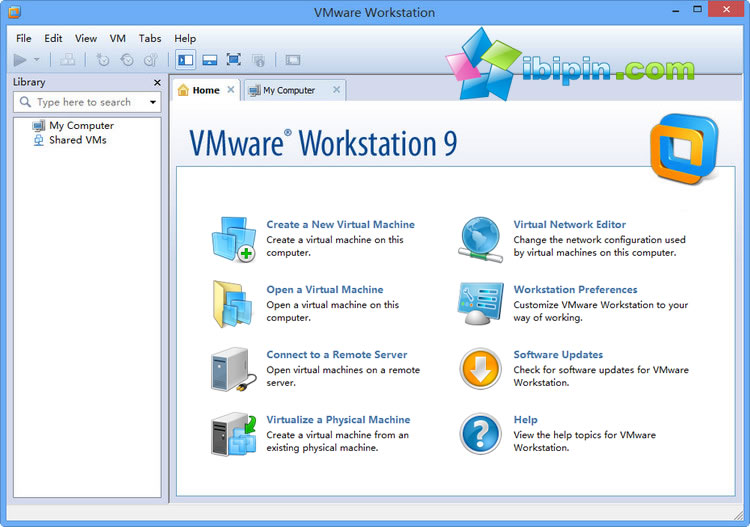Viewport: 750px width, 527px height.
Task: Click the Software Updates link
Action: pos(558,354)
